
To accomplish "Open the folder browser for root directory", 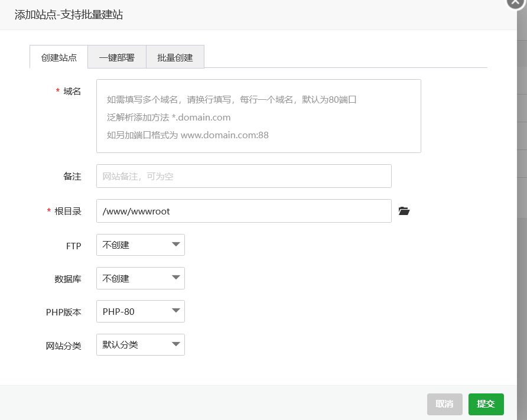I will [x=404, y=211].
